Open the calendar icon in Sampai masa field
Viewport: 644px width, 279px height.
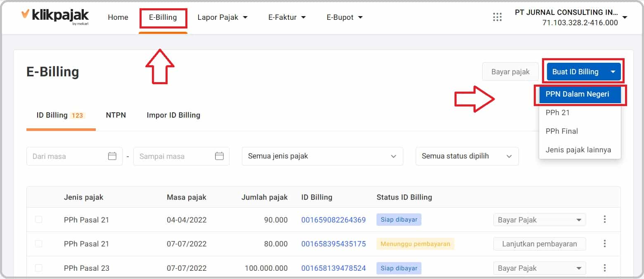[x=220, y=156]
